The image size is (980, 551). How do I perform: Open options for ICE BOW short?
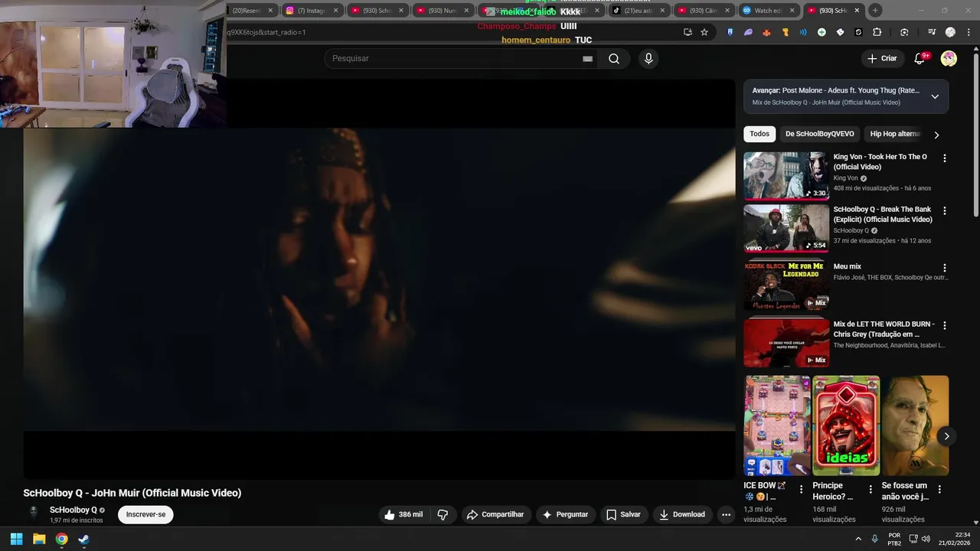(802, 489)
